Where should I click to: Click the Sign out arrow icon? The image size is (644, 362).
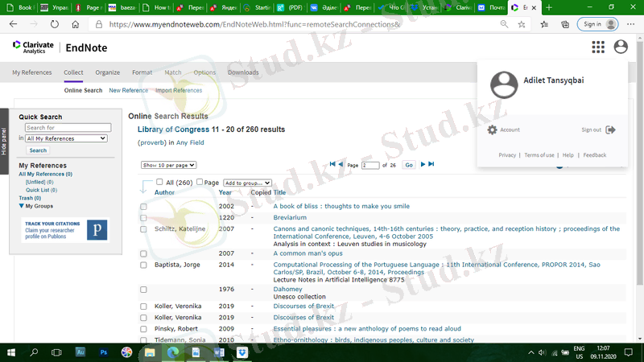610,130
